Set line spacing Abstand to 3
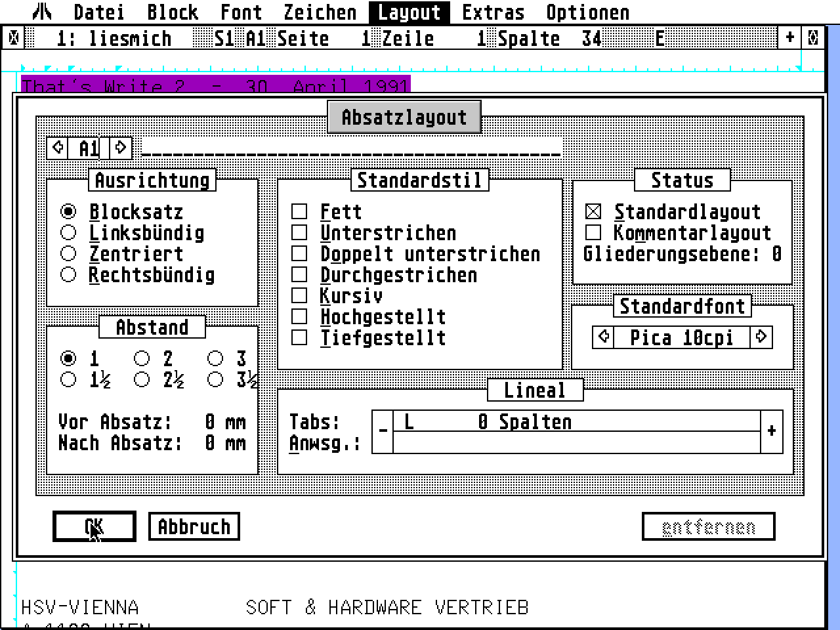Screen dimensions: 840x630 click(x=215, y=359)
